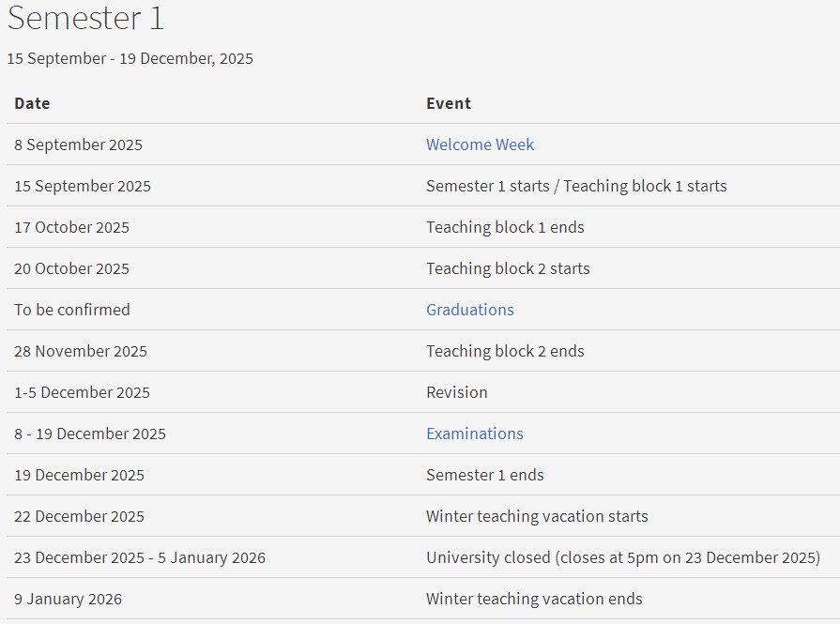The height and width of the screenshot is (624, 840).
Task: Click the 8 - 19 December 2025 date cell
Action: (x=90, y=434)
